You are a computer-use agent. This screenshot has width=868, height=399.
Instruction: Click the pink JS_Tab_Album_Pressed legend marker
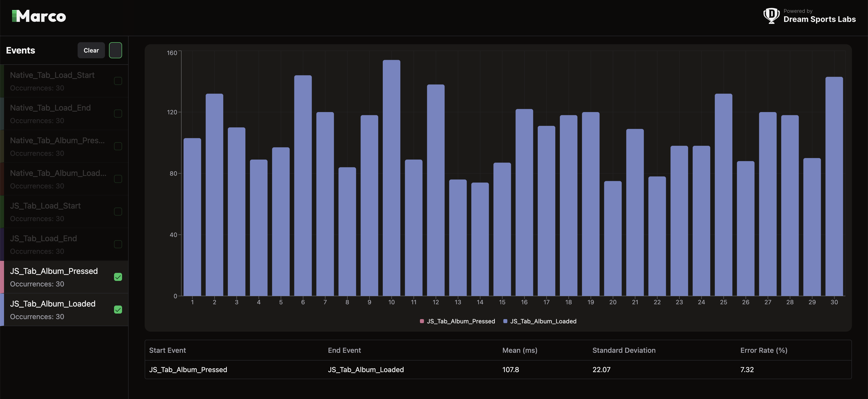421,321
